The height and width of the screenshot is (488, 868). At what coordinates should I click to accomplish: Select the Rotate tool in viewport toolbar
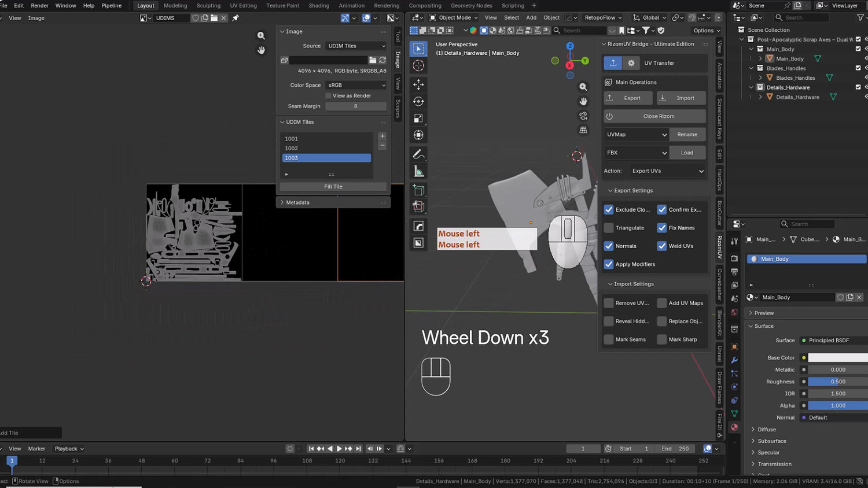[x=418, y=101]
